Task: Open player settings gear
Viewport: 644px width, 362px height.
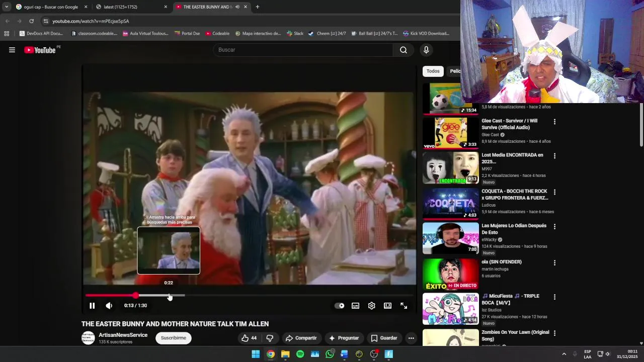Action: 372,306
